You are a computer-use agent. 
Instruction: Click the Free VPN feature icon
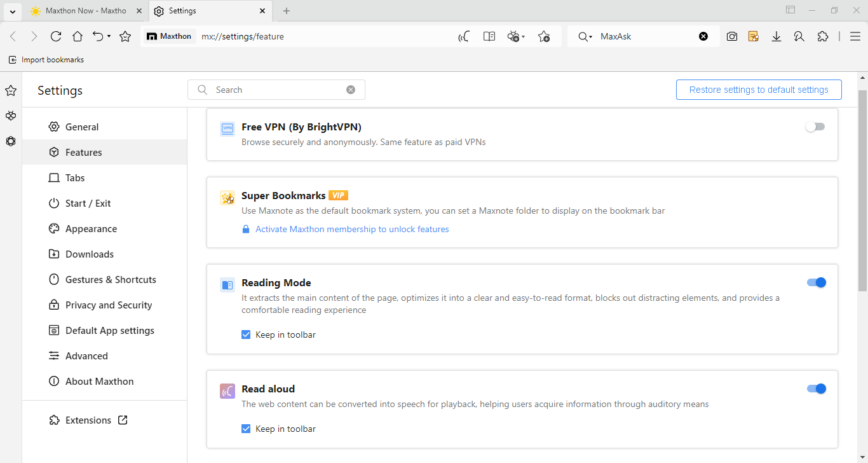tap(227, 129)
